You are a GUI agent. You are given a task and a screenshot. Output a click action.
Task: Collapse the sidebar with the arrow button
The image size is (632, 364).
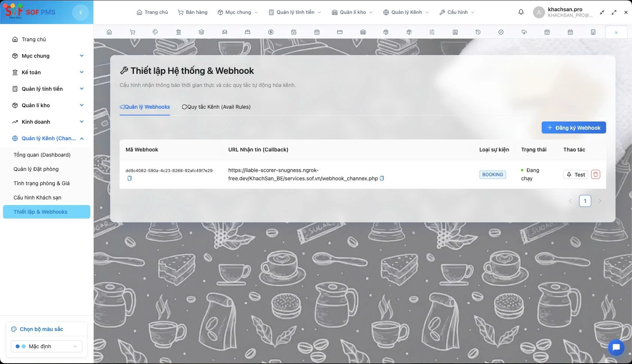pyautogui.click(x=81, y=12)
